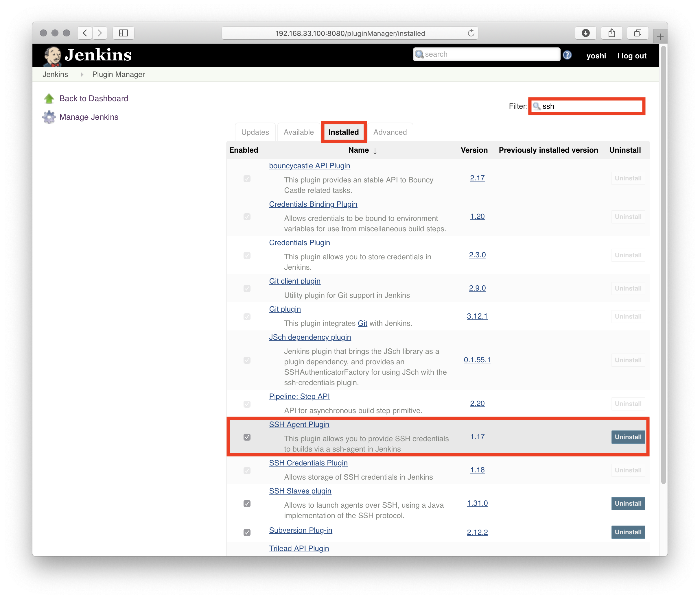The height and width of the screenshot is (599, 700).
Task: Open version 1.31.0 link
Action: (x=477, y=503)
